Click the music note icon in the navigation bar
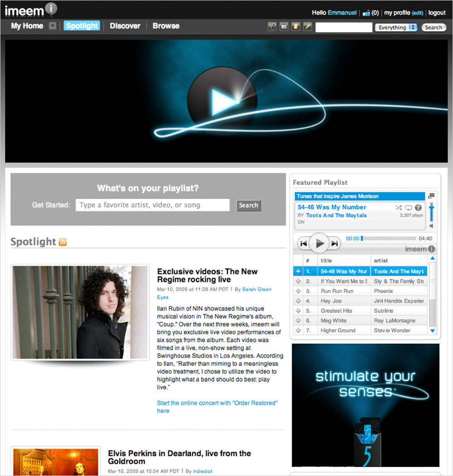Viewport: 453px width, 476px height. (272, 27)
